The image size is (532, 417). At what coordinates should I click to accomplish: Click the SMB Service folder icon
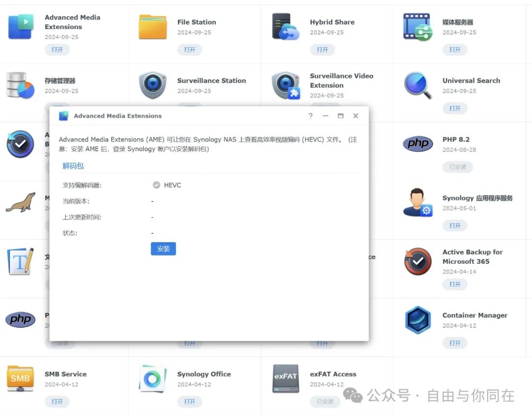click(20, 378)
